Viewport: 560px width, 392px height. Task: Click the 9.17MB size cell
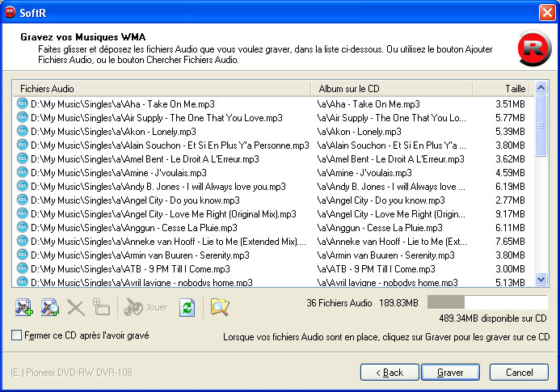(x=510, y=214)
